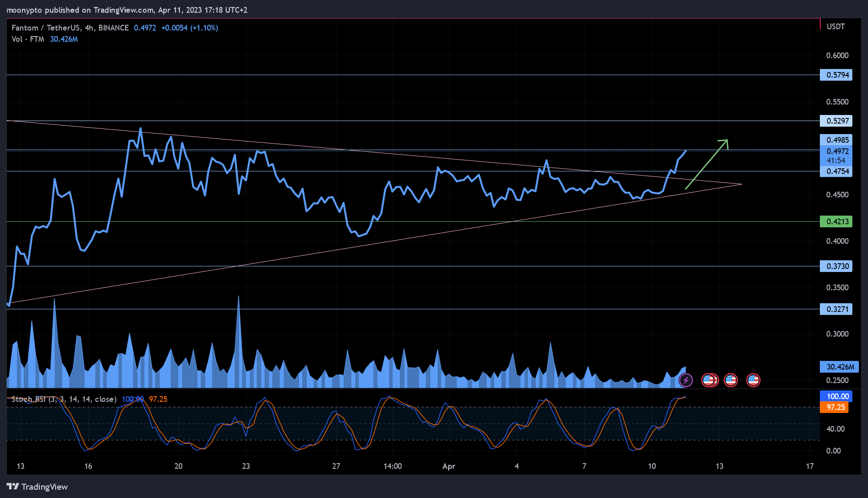This screenshot has width=868, height=498.
Task: Click the 14:00 label on time axis
Action: (x=393, y=466)
